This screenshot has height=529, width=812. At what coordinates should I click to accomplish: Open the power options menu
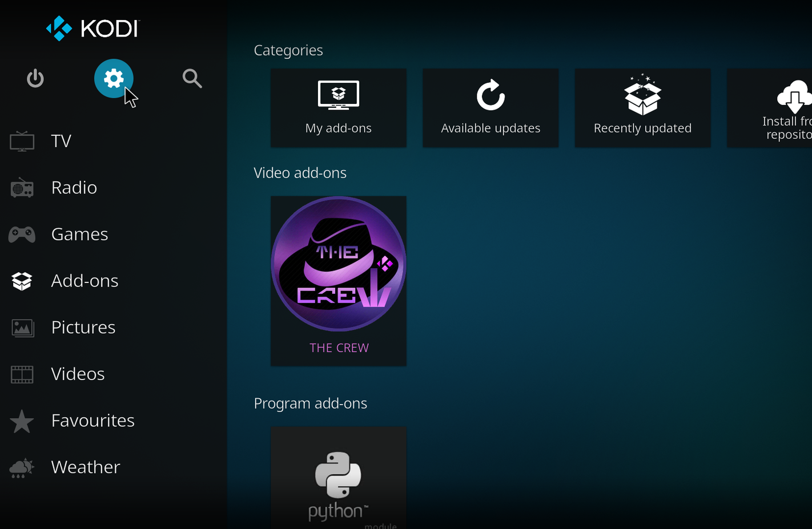click(x=35, y=79)
